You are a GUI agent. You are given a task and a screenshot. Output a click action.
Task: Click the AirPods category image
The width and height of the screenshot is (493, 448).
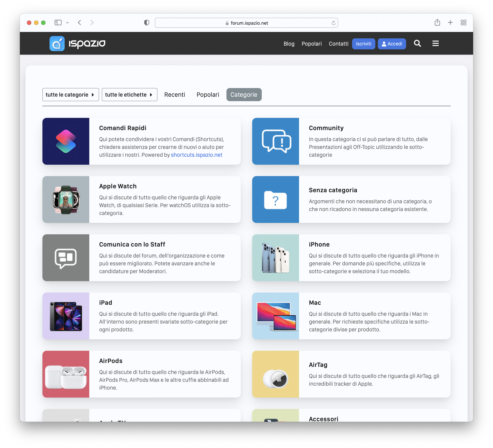click(66, 374)
